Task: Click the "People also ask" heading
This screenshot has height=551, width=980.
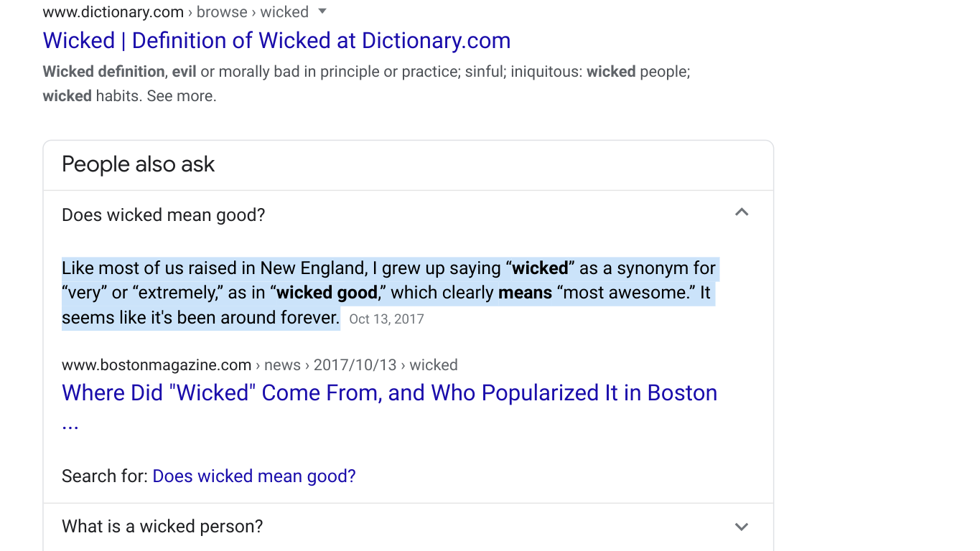Action: click(139, 164)
